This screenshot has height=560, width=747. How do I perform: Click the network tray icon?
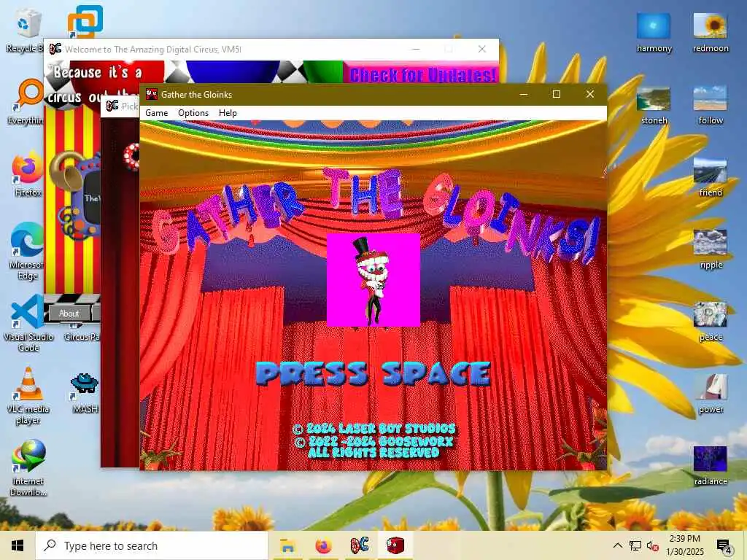[635, 545]
